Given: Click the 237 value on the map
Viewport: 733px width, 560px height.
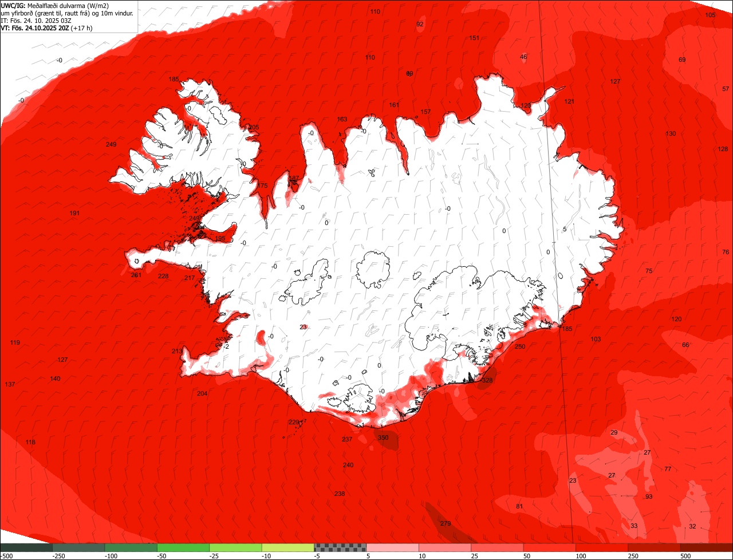Looking at the screenshot, I should [347, 439].
